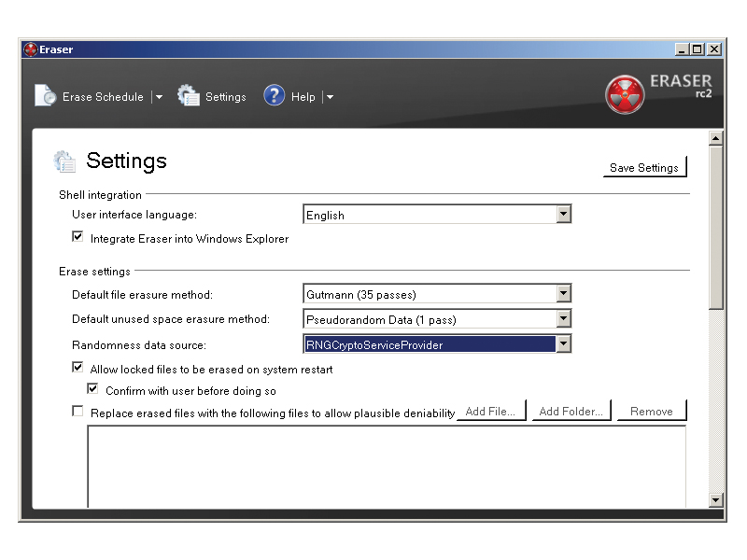Click inside the plausible deniability files list
This screenshot has height=560, width=747.
387,467
